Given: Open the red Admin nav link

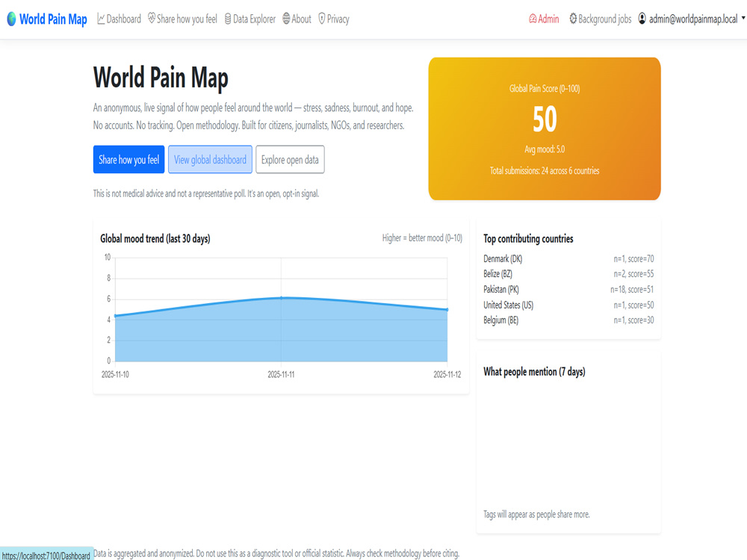Looking at the screenshot, I should [x=544, y=19].
